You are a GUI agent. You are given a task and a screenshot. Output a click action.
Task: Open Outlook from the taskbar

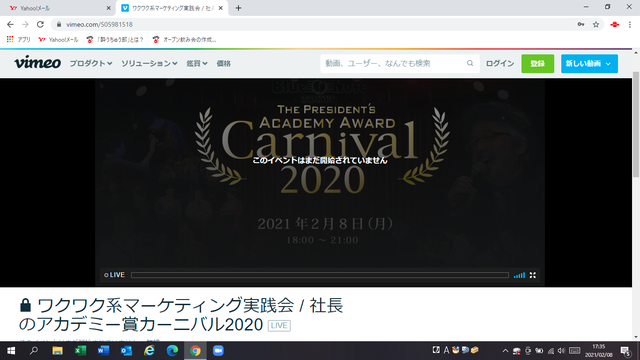(x=126, y=351)
